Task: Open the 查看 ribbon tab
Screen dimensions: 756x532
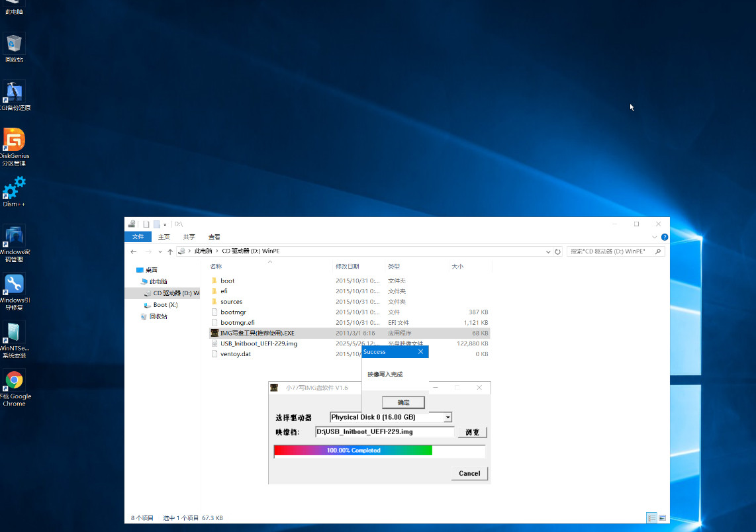Action: [214, 237]
